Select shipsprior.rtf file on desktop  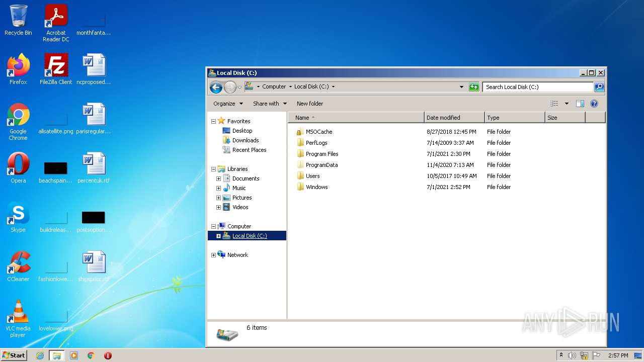click(94, 266)
